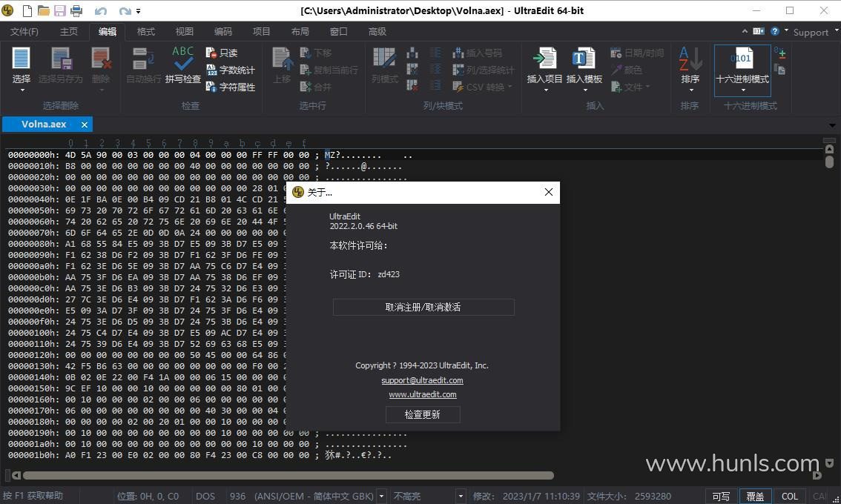Click the 字符属性 character properties item
841x504 pixels.
[x=231, y=87]
